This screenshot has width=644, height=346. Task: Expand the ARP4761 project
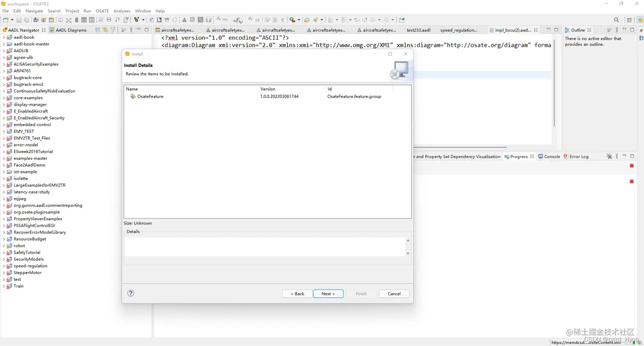point(4,71)
